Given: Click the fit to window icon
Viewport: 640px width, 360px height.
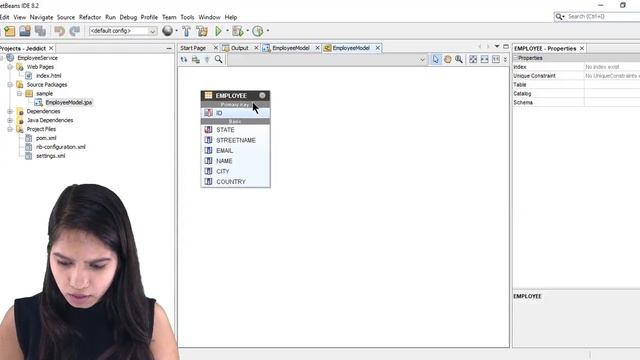Looking at the screenshot, I should (473, 60).
